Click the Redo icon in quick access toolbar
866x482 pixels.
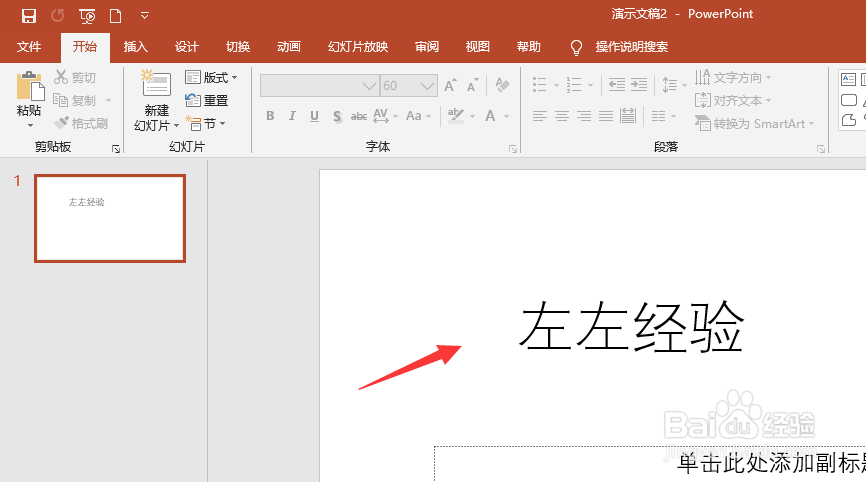pyautogui.click(x=57, y=15)
